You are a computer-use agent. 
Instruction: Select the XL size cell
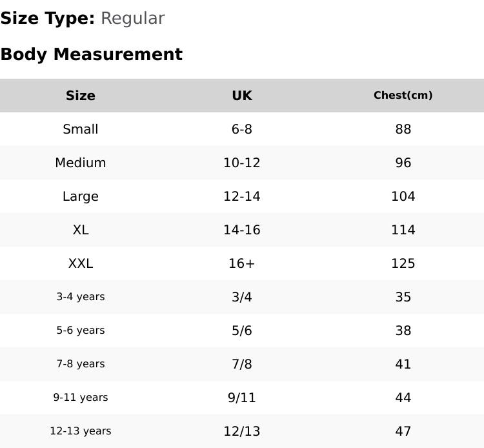pos(81,230)
